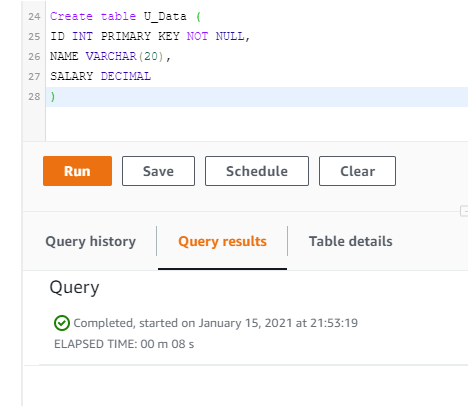
Task: Click the 'Completed, started on January 15' text
Action: [x=215, y=323]
